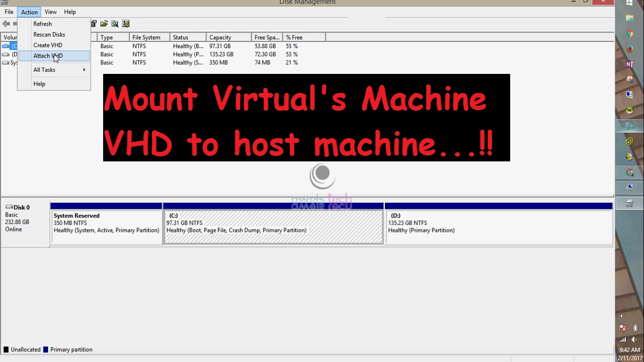Image resolution: width=644 pixels, height=362 pixels.
Task: Sort by the Status column header
Action: [x=188, y=37]
